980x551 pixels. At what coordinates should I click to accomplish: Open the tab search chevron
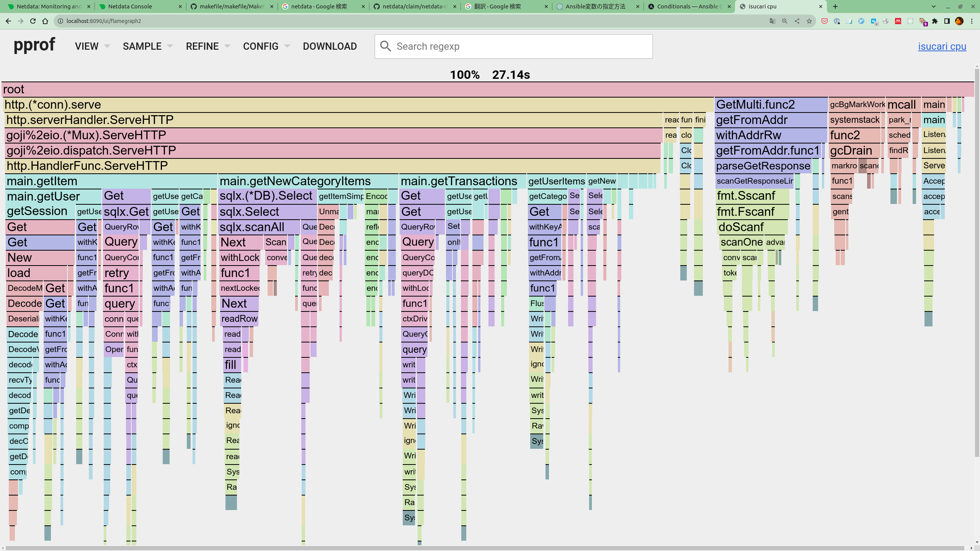coord(934,7)
